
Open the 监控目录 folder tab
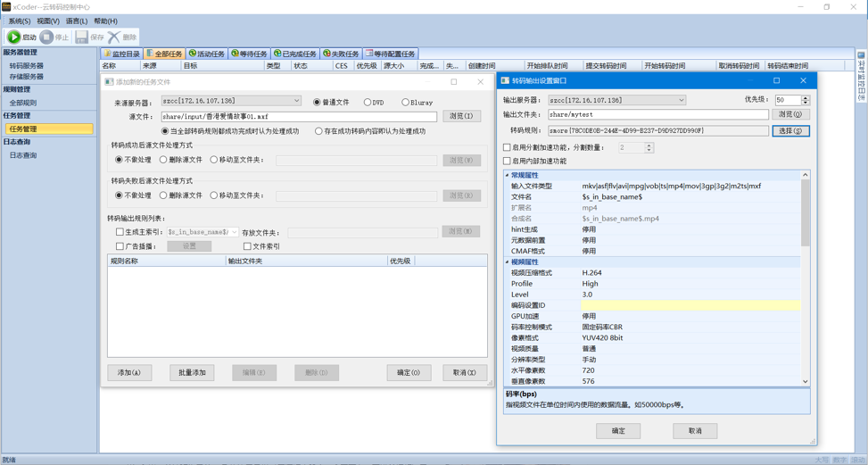point(121,54)
